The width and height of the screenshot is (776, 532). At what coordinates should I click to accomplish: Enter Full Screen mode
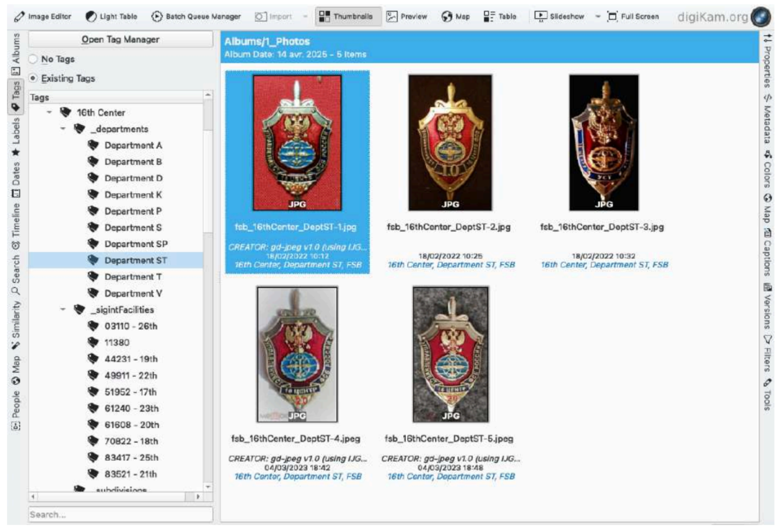[632, 17]
